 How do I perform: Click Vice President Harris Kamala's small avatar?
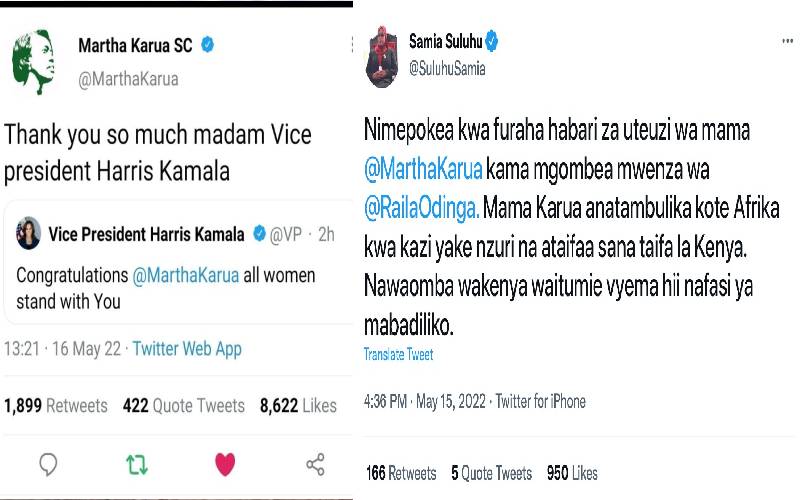[x=28, y=233]
